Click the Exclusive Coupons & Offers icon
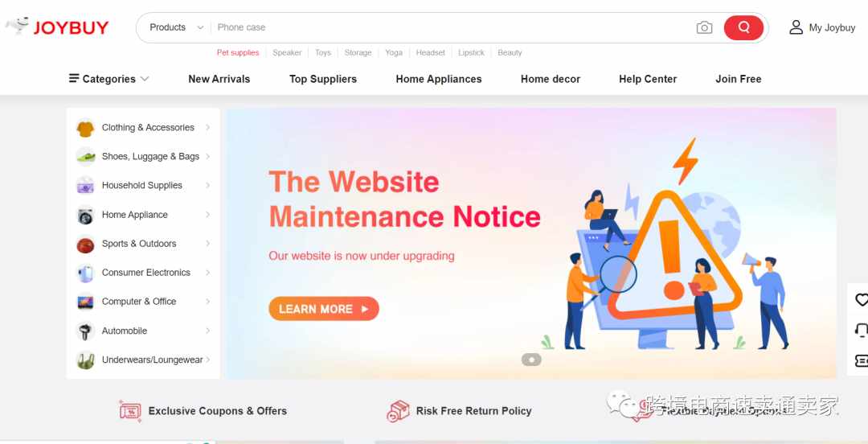This screenshot has width=868, height=444. pyautogui.click(x=131, y=411)
